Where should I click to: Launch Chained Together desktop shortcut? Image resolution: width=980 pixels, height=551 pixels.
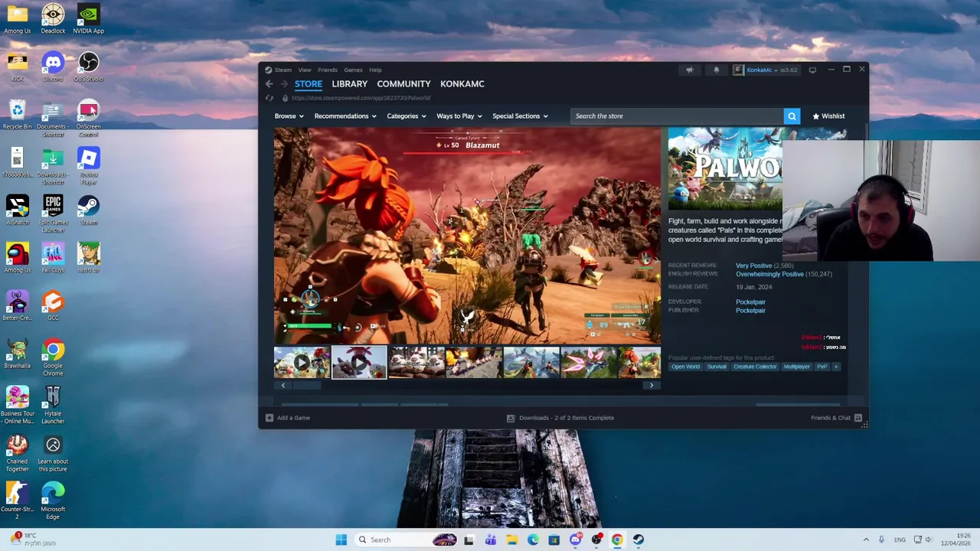(18, 454)
